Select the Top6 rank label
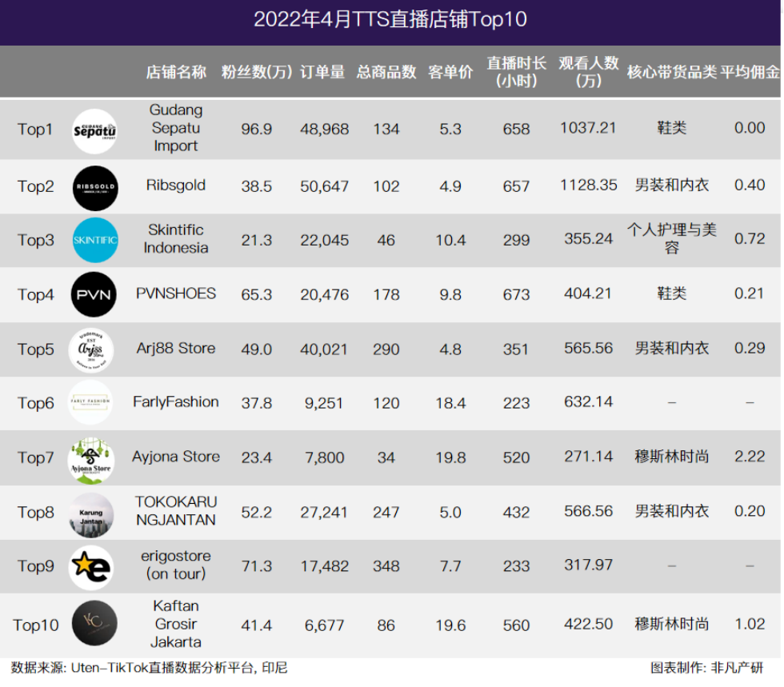The image size is (784, 687). (35, 403)
